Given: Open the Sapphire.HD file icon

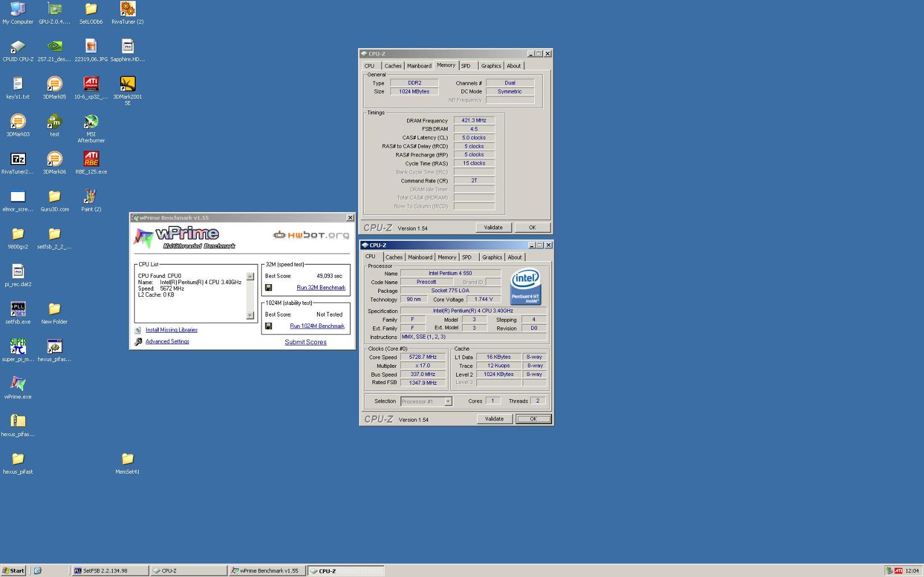Looking at the screenshot, I should click(x=128, y=46).
